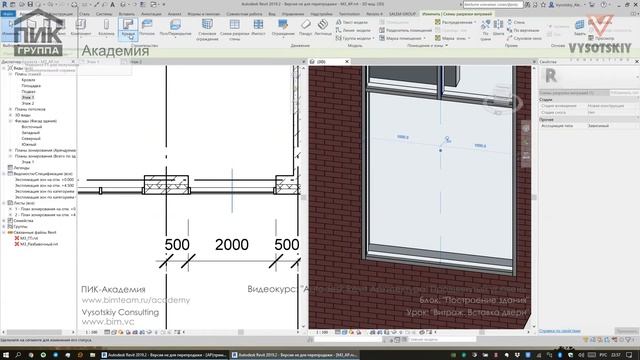Open the Файл (File) tab
Image resolution: width=640 pixels, height=360 pixels.
click(x=8, y=14)
